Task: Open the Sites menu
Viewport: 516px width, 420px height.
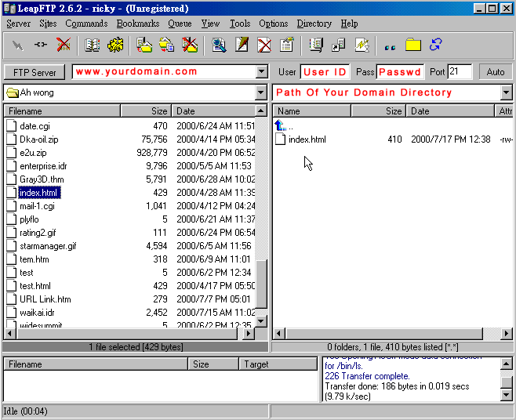Action: [48, 24]
